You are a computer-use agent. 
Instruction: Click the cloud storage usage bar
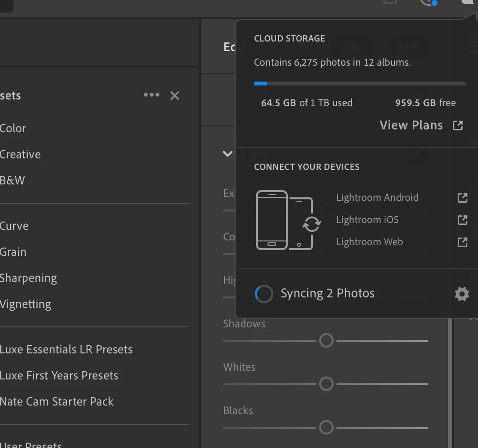360,84
